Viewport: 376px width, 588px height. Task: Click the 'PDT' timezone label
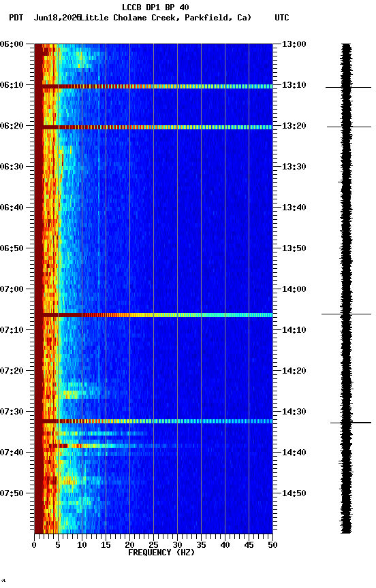coord(16,18)
